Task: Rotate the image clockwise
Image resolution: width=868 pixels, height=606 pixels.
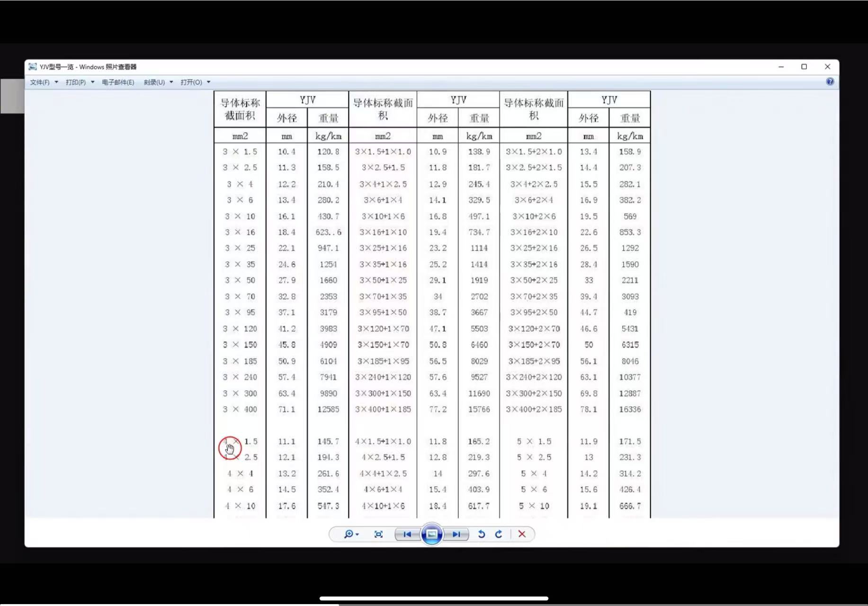Action: point(499,534)
